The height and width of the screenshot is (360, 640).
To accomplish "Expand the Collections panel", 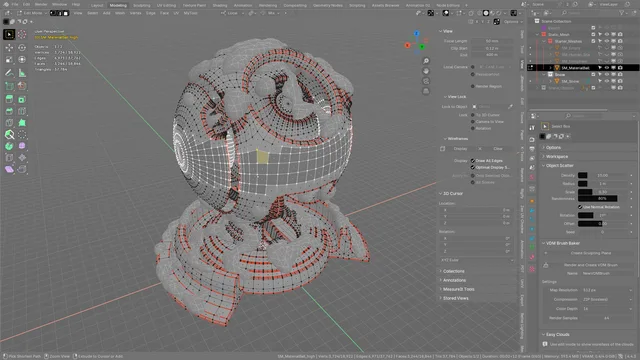I will pos(452,271).
